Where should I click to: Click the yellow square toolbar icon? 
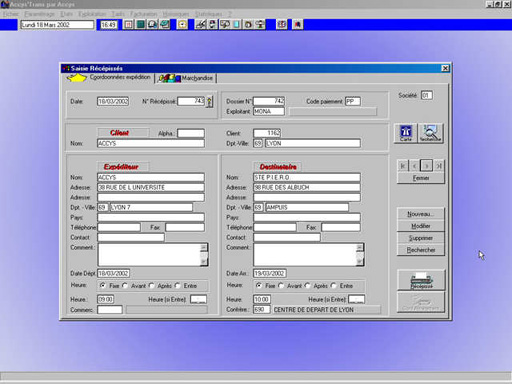coord(182,24)
